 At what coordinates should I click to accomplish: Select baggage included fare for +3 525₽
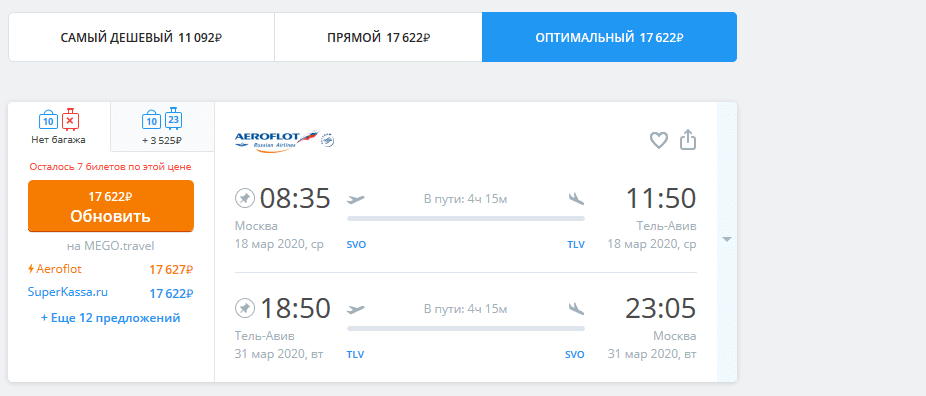pos(162,127)
